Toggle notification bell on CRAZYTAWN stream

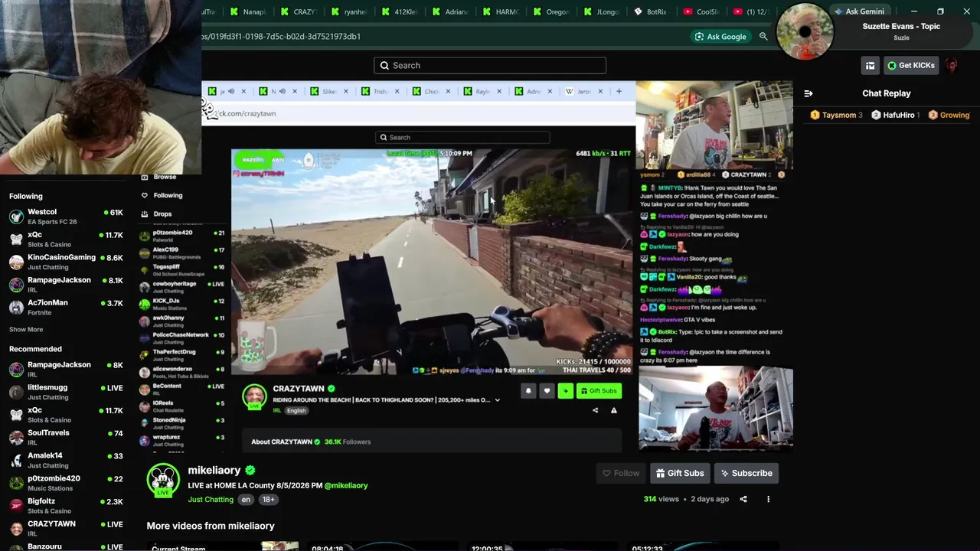(528, 391)
